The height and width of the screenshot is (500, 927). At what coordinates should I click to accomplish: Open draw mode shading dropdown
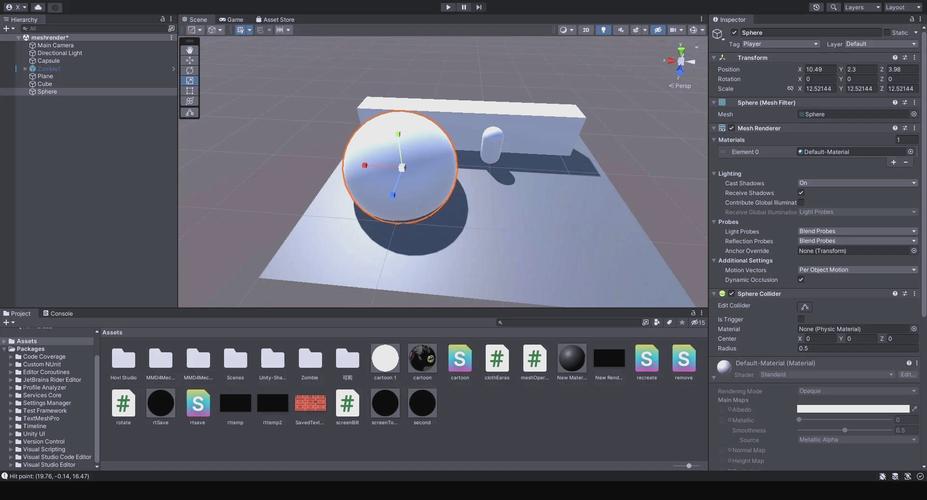click(x=566, y=30)
